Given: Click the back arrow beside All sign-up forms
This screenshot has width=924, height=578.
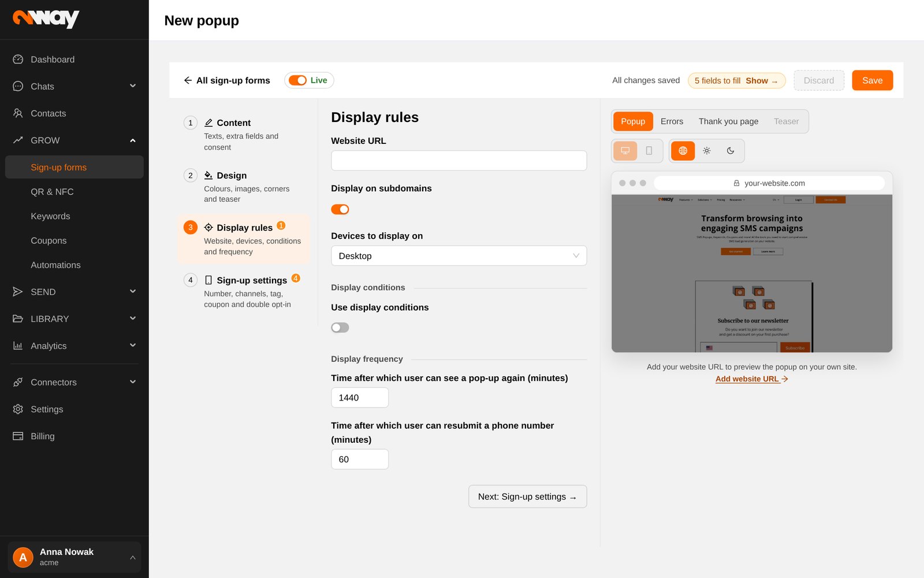Looking at the screenshot, I should pos(188,80).
